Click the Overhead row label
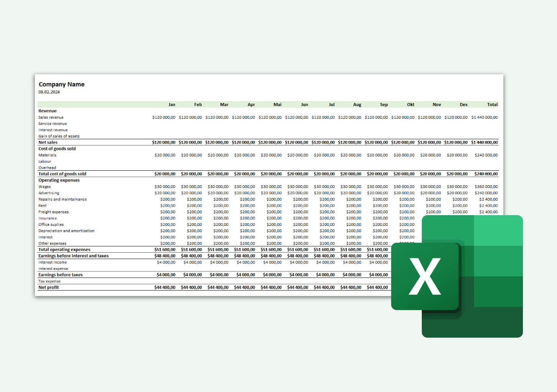557x392 pixels. point(47,168)
